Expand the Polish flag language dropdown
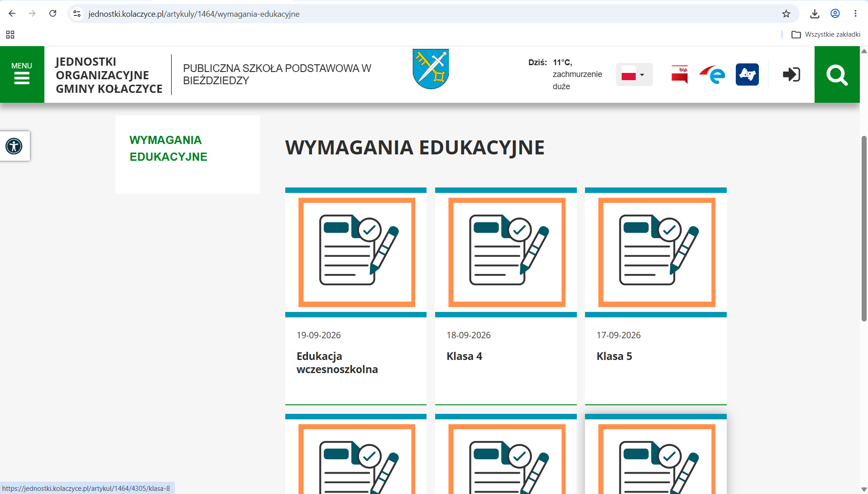The width and height of the screenshot is (868, 494). [634, 74]
